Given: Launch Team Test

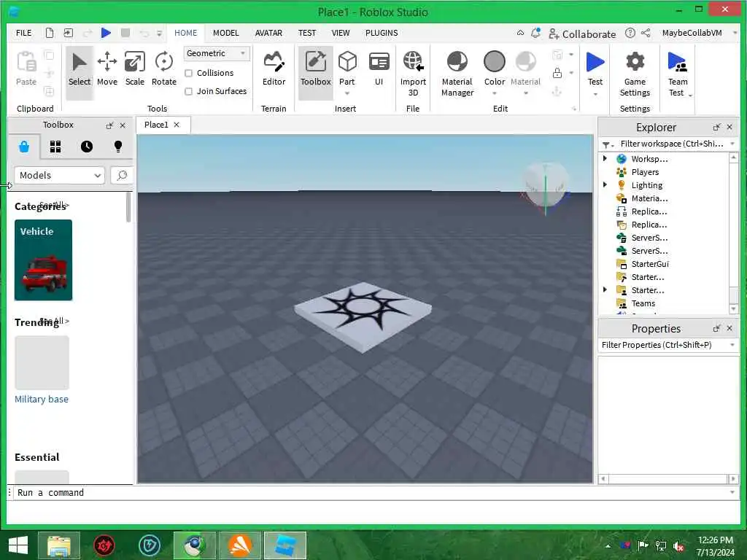Looking at the screenshot, I should pyautogui.click(x=677, y=74).
